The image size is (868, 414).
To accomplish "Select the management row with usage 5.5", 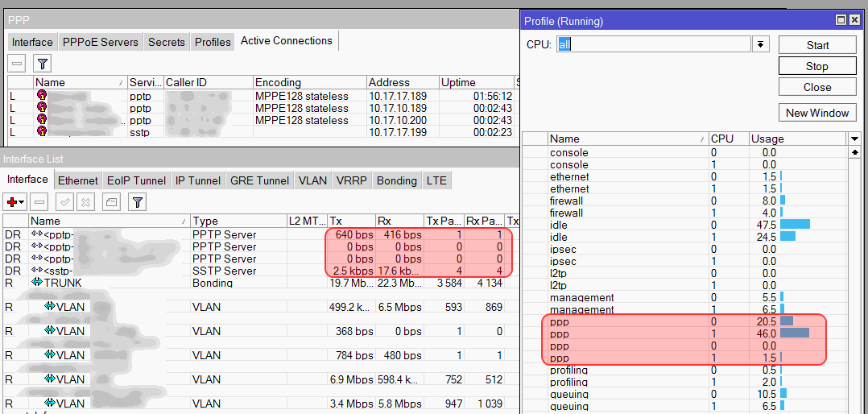I will pyautogui.click(x=684, y=297).
